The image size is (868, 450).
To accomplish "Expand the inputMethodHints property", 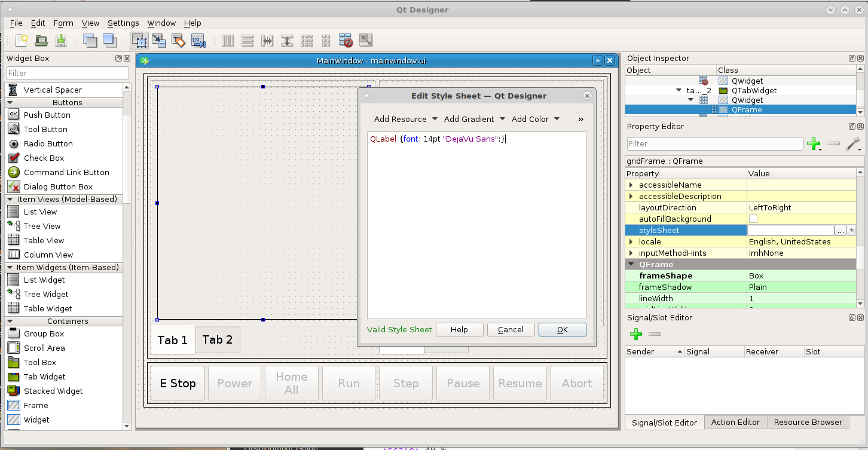I will [631, 253].
